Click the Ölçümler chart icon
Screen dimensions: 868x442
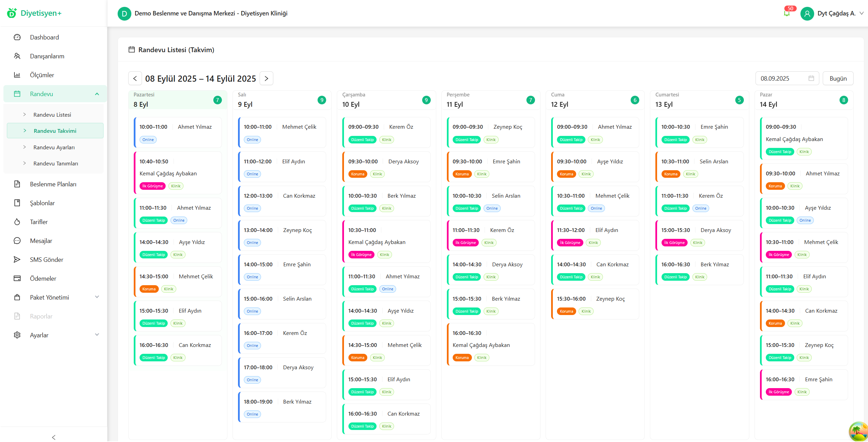coord(17,75)
